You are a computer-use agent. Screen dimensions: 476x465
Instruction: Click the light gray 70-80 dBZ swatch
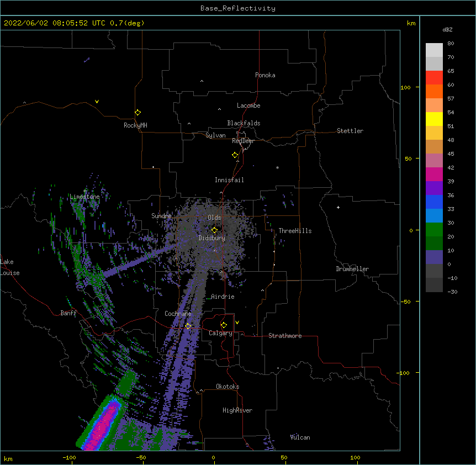434,50
